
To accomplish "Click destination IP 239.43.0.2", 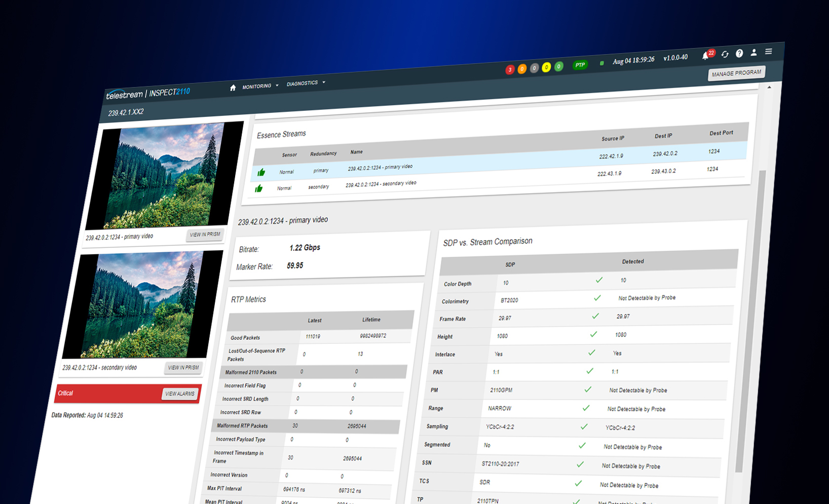I will click(663, 171).
